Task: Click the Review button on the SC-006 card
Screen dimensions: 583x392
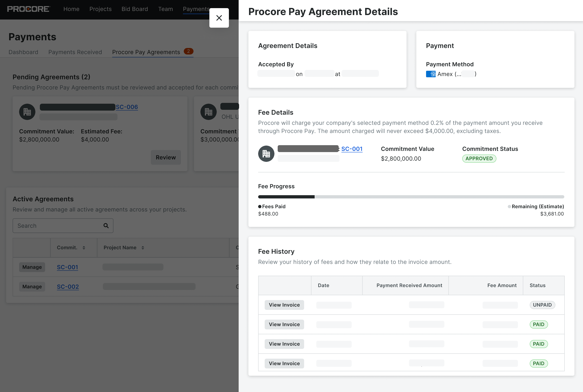Action: pyautogui.click(x=166, y=157)
